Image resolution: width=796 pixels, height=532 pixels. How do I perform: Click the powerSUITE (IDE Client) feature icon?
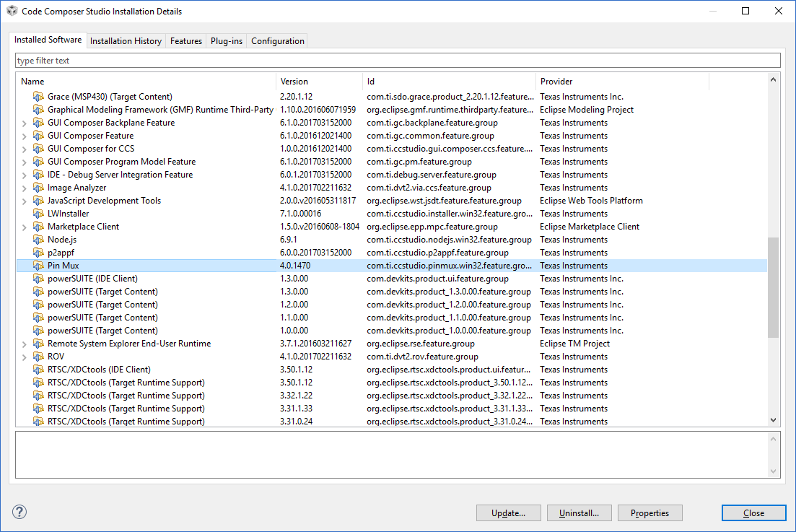[38, 278]
